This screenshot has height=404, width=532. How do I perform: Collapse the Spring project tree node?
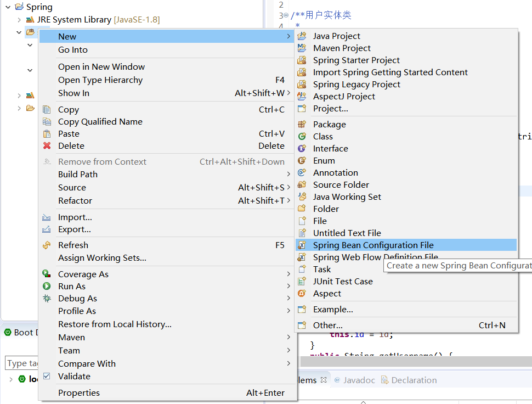(x=8, y=7)
